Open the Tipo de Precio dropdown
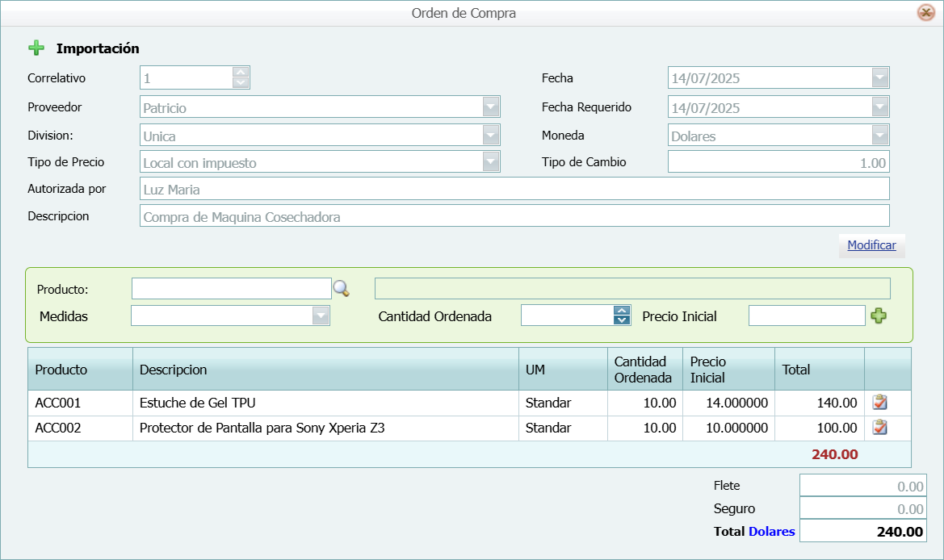Viewport: 944px width, 560px height. pyautogui.click(x=490, y=162)
